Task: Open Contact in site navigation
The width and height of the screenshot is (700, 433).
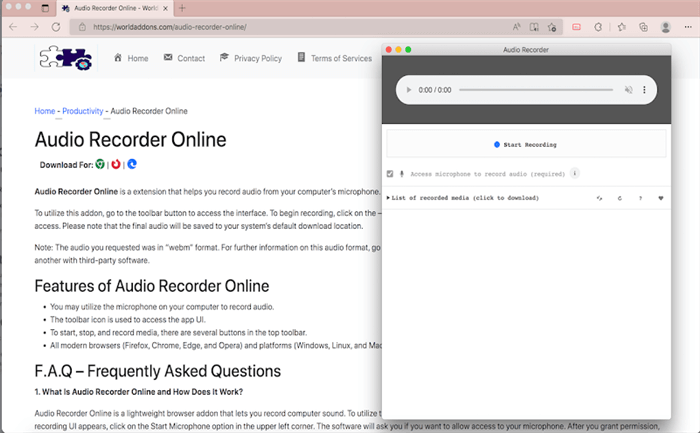Action: 184,58
